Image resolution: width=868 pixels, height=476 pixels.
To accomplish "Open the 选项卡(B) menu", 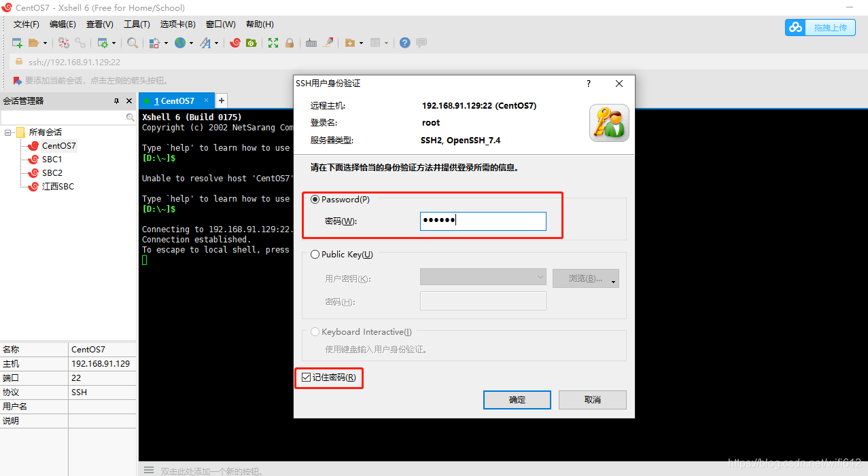I will click(177, 24).
